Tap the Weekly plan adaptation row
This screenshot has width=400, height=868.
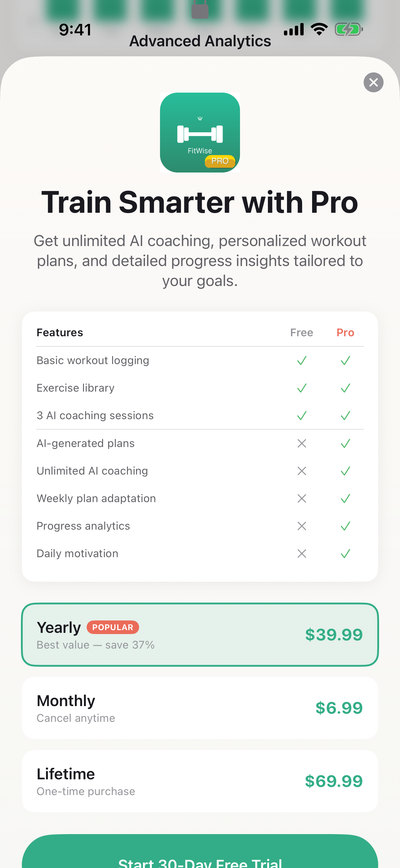click(x=96, y=498)
